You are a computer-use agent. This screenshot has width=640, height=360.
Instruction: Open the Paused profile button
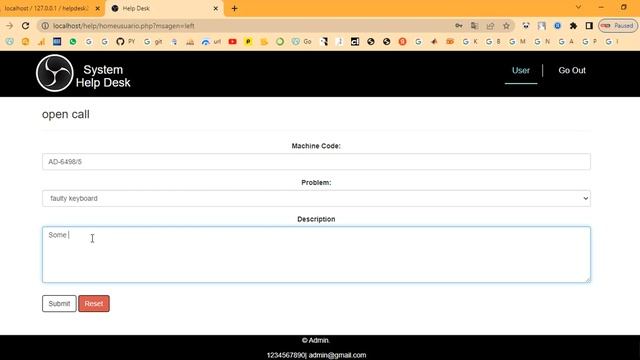(618, 26)
